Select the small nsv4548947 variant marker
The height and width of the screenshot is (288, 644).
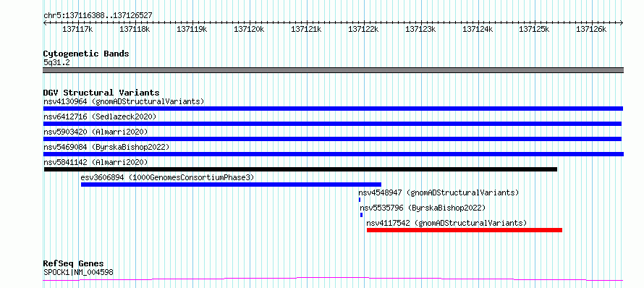tap(360, 200)
